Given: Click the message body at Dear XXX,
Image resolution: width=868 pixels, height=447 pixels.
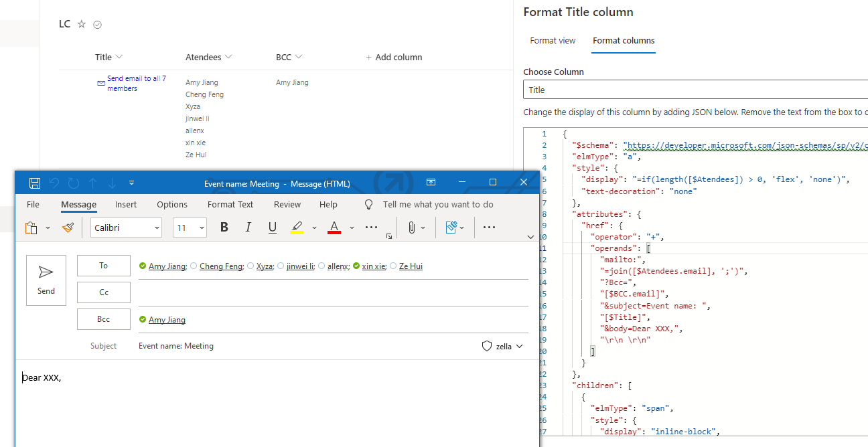Looking at the screenshot, I should 42,378.
